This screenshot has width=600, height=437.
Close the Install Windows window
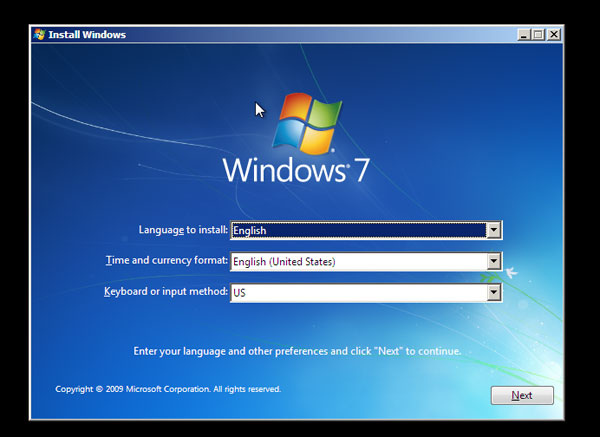click(553, 35)
